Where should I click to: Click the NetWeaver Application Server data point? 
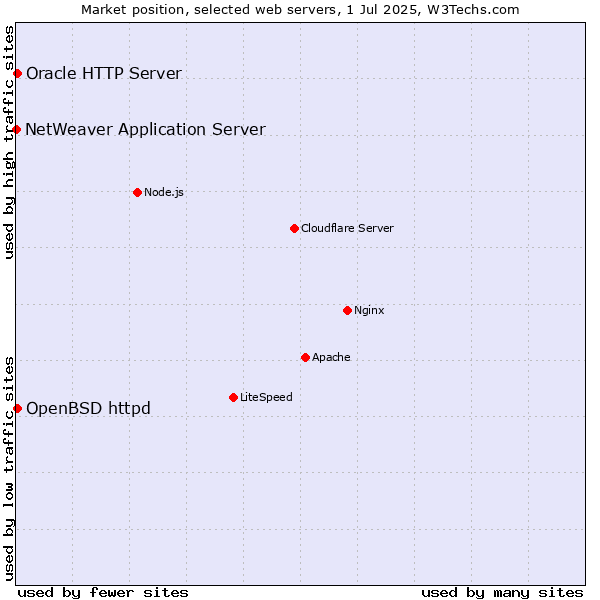pyautogui.click(x=16, y=130)
